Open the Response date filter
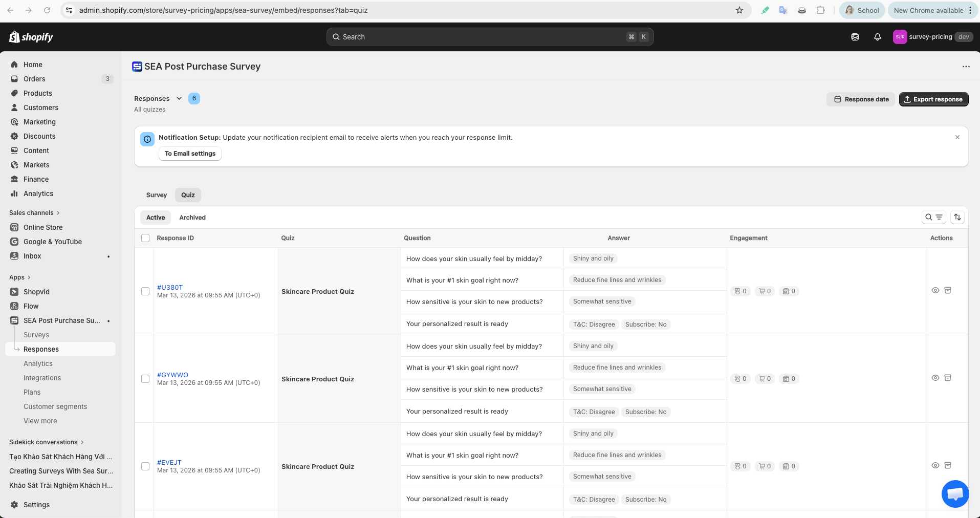The image size is (980, 518). pos(861,99)
